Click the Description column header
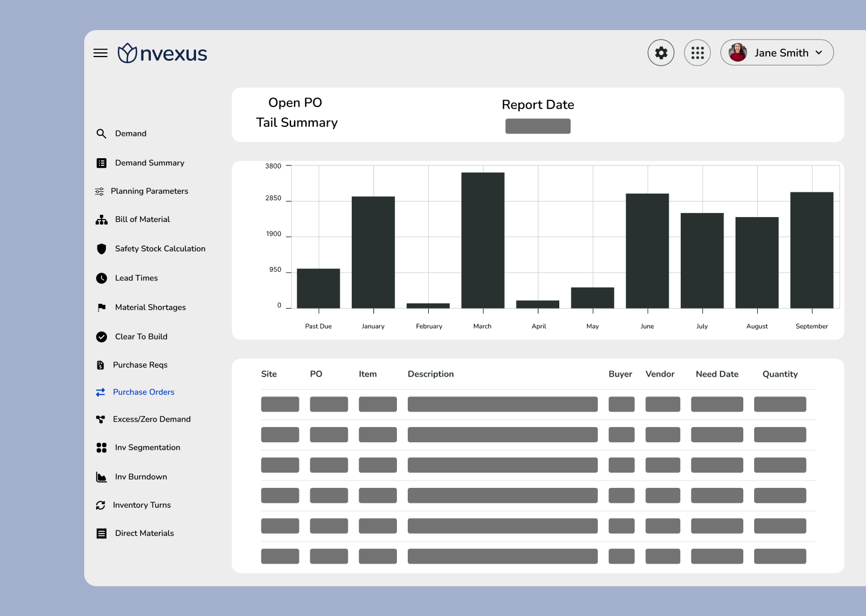 (x=431, y=374)
